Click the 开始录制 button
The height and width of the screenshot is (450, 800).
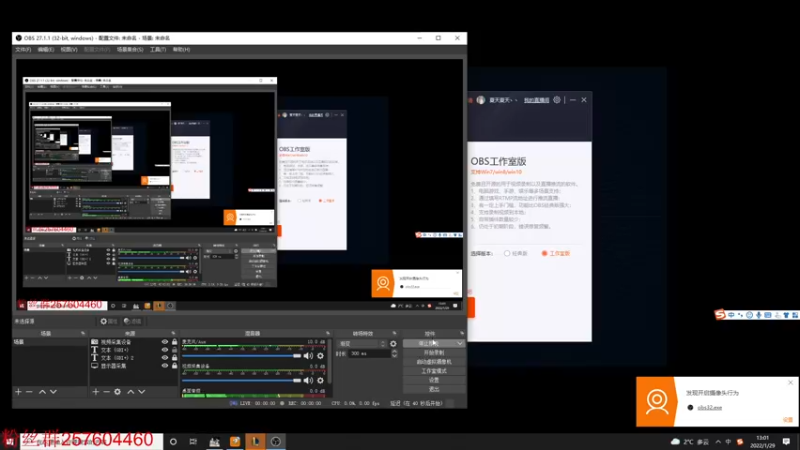click(x=434, y=353)
